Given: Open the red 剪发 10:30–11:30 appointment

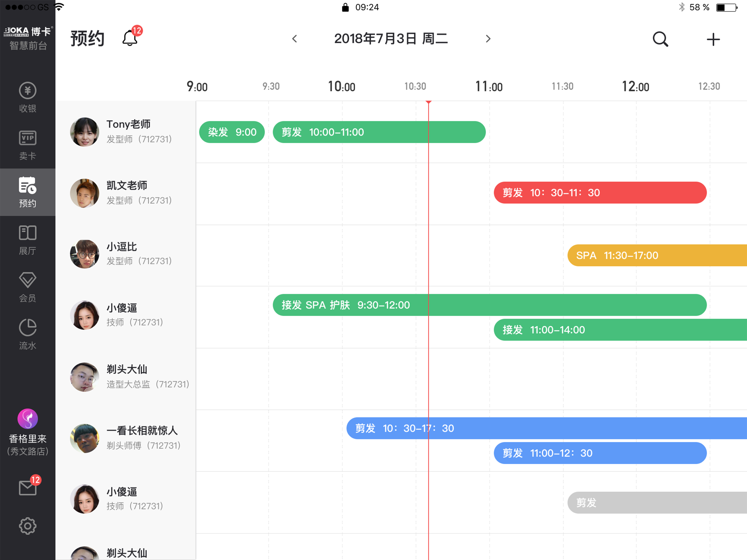Looking at the screenshot, I should 600,192.
